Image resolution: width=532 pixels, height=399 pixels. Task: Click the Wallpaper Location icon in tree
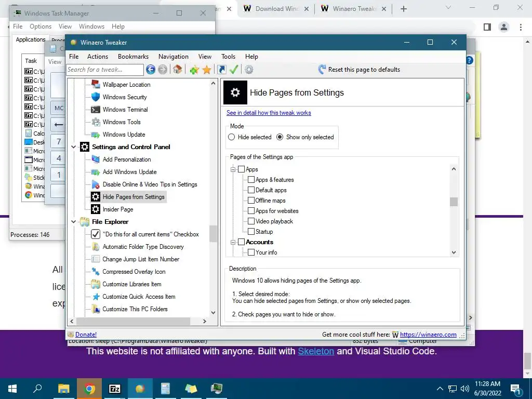(96, 85)
